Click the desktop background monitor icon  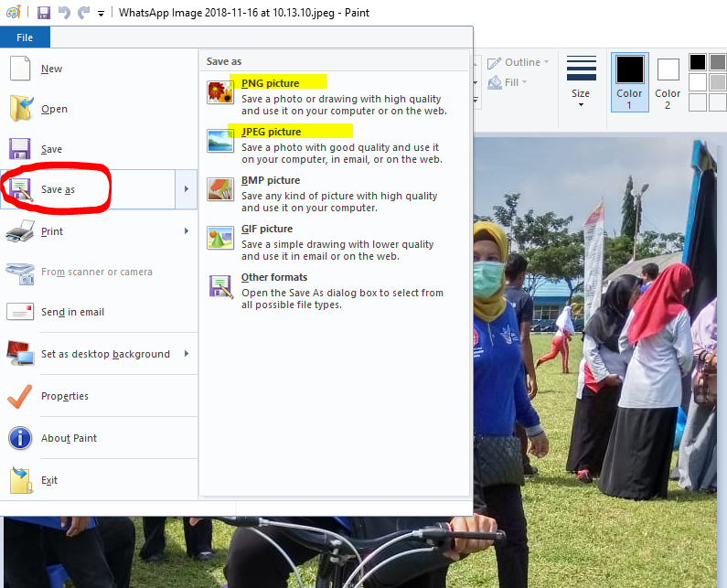(x=20, y=353)
